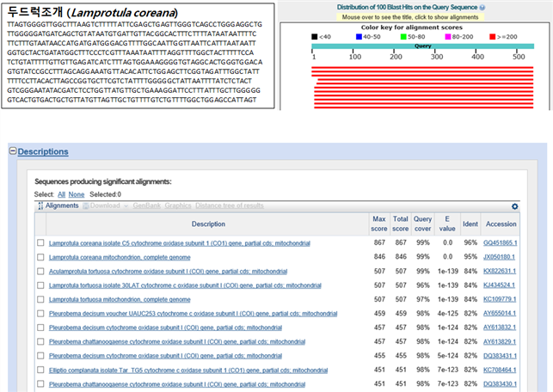Viewport: 553px width, 392px height.
Task: Click the 96% Query cover cell
Action: pyautogui.click(x=422, y=285)
